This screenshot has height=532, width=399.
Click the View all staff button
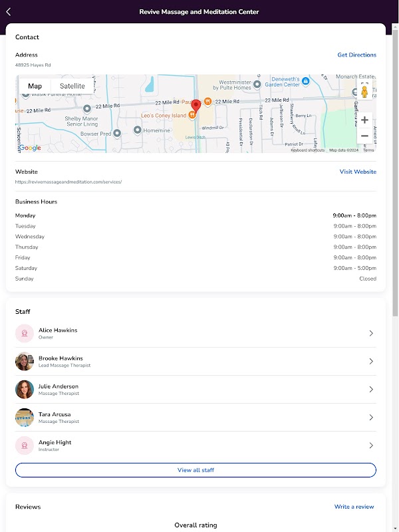click(196, 470)
